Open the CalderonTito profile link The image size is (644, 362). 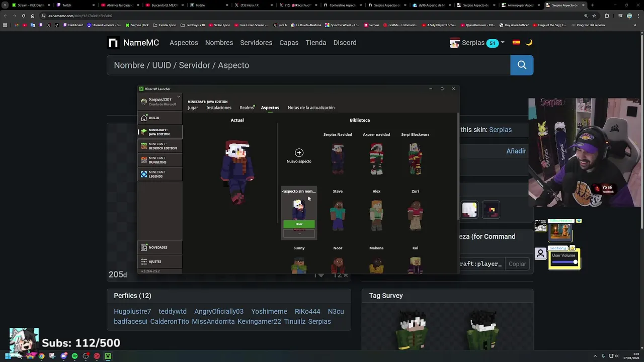pyautogui.click(x=170, y=321)
